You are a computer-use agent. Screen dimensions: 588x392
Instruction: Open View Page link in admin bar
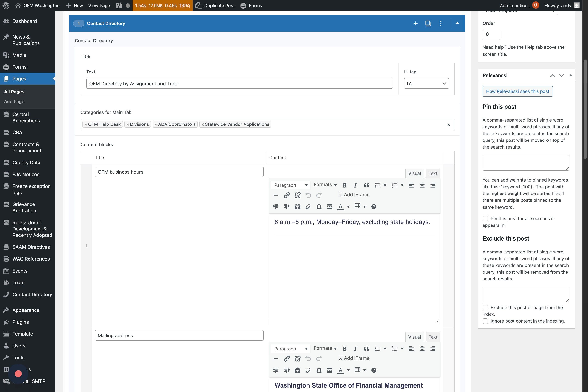pos(99,6)
